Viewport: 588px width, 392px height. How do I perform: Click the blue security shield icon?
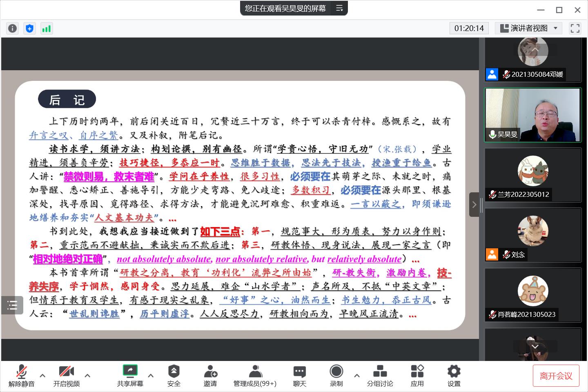click(29, 28)
